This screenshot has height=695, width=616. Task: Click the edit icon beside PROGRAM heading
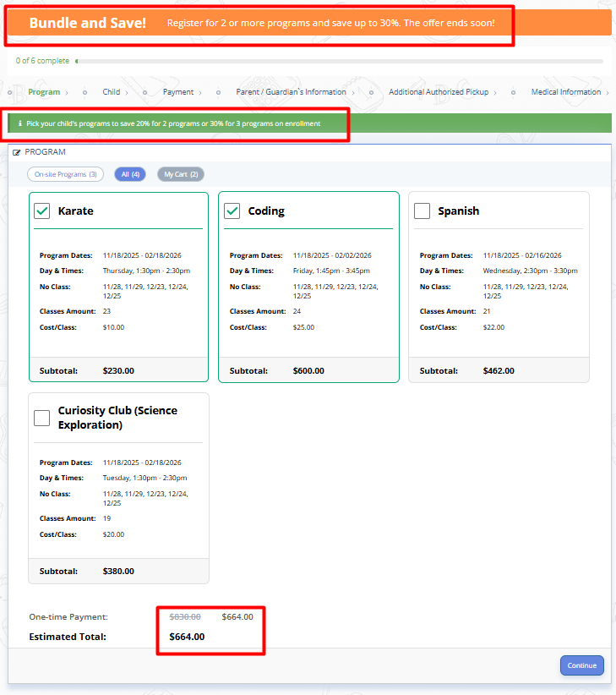point(17,152)
